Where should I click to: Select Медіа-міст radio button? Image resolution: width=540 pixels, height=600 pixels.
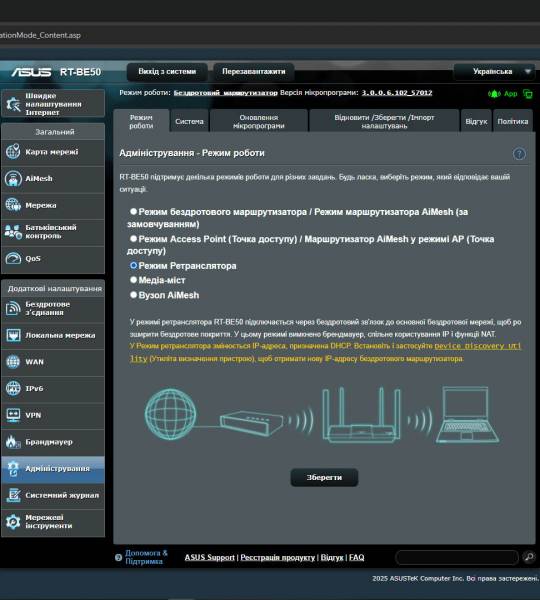pos(133,280)
